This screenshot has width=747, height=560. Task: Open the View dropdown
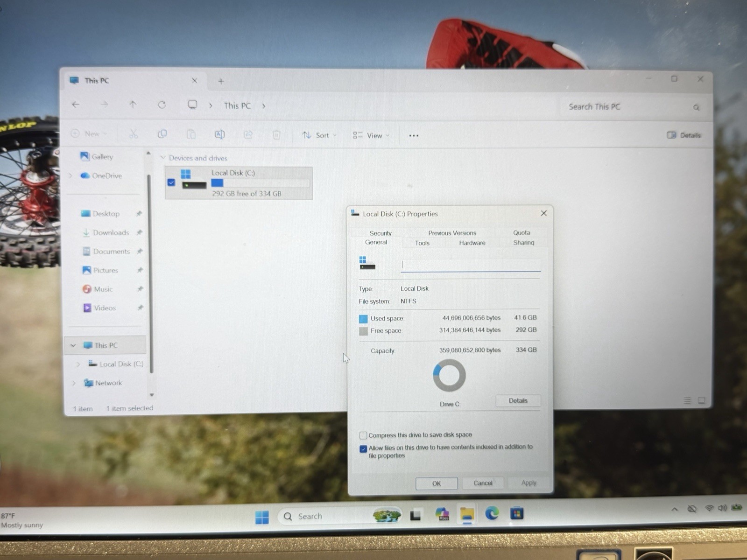(371, 135)
